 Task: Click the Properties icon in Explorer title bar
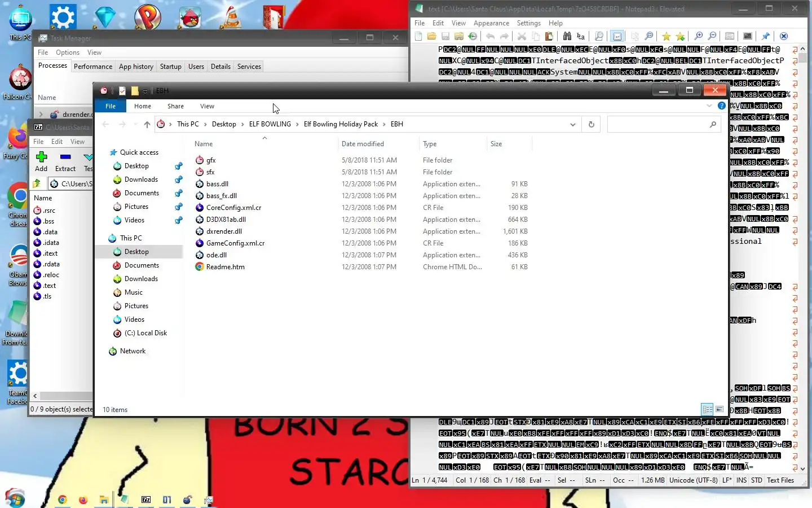click(122, 90)
